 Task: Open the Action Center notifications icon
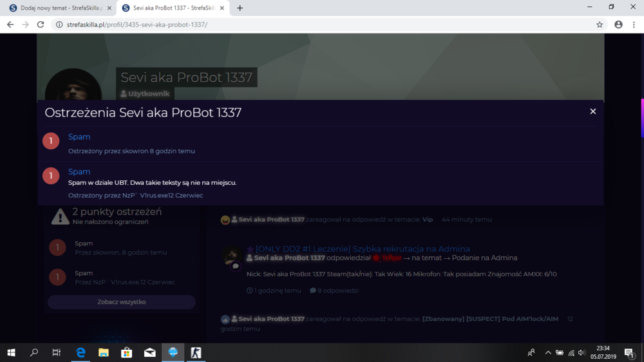(x=629, y=352)
